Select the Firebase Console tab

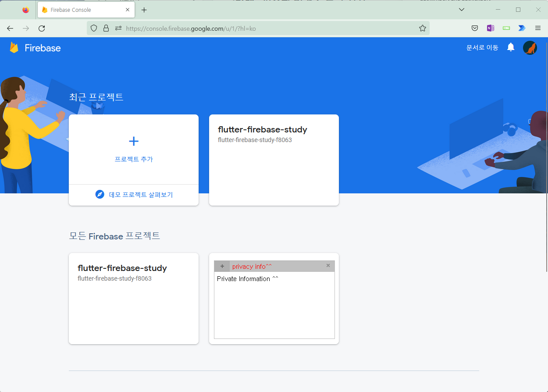click(86, 10)
